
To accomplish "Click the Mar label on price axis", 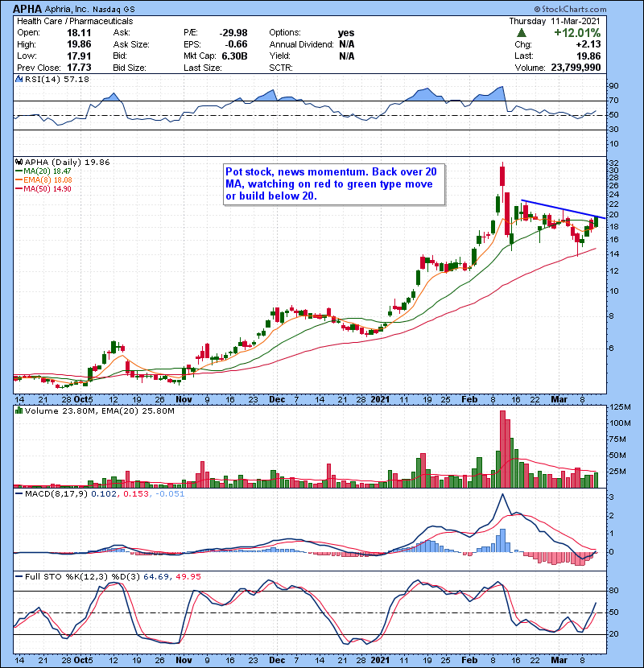I will pyautogui.click(x=559, y=399).
